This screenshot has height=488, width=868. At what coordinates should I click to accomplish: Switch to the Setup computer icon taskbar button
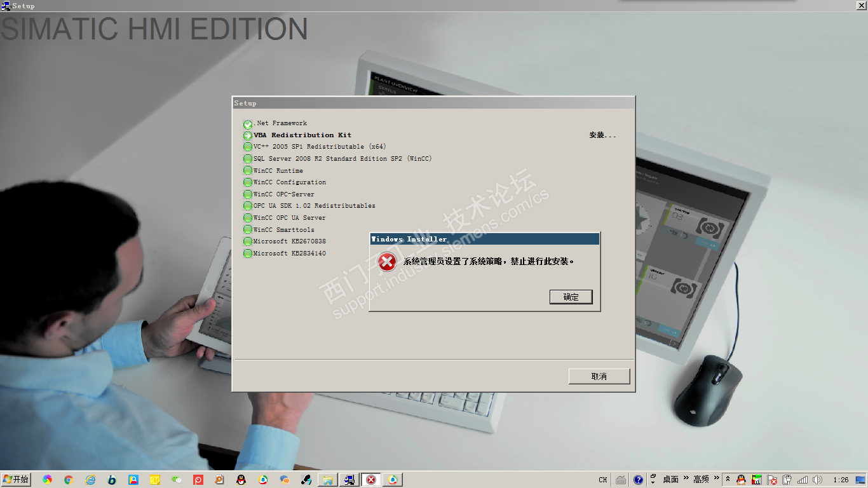[349, 480]
